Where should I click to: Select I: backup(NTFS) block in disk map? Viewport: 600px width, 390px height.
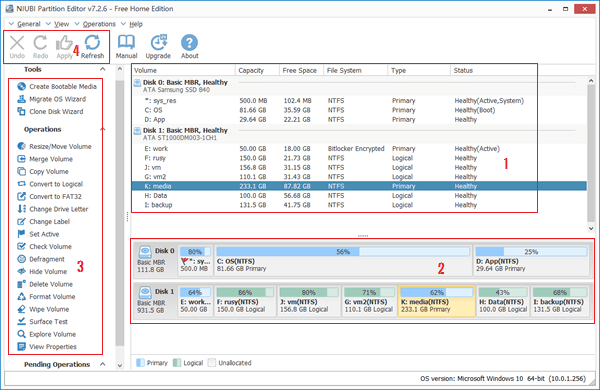click(x=560, y=301)
